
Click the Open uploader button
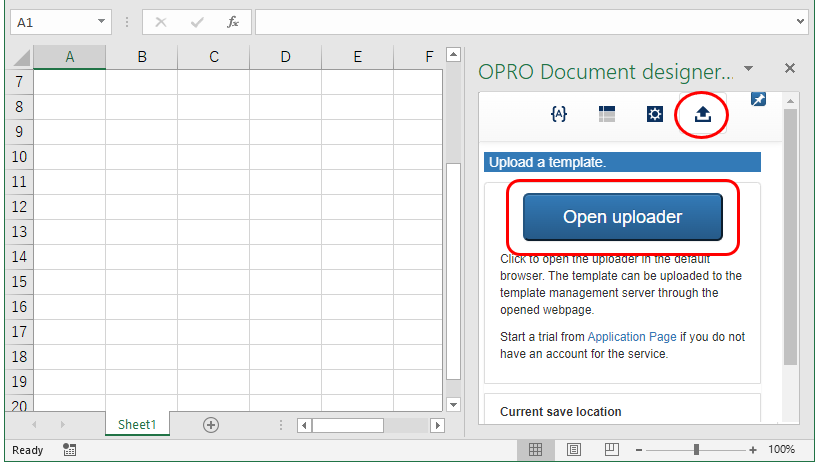coord(622,217)
